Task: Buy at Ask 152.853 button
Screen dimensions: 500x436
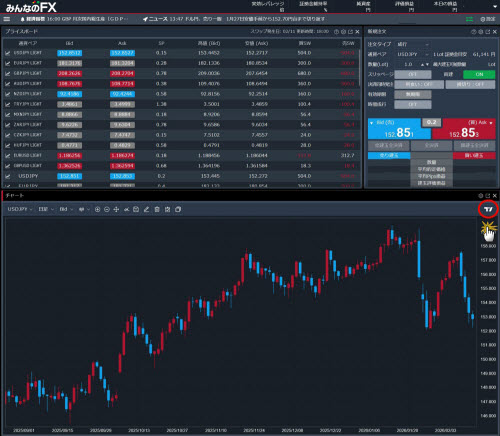Action: pyautogui.click(x=464, y=129)
